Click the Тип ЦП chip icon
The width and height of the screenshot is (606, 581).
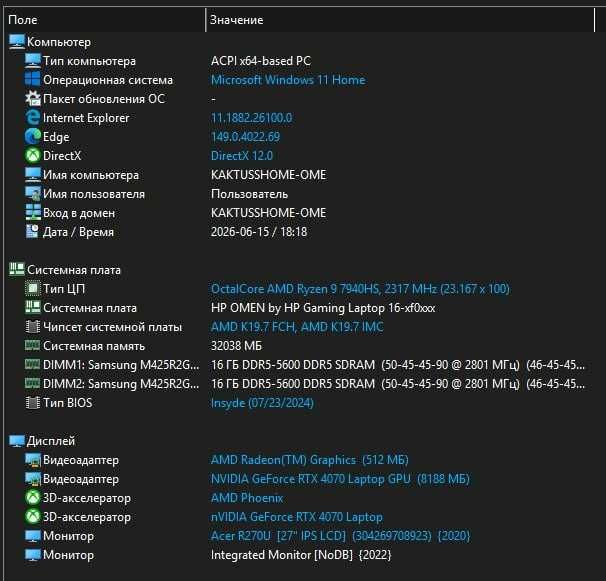(32, 288)
